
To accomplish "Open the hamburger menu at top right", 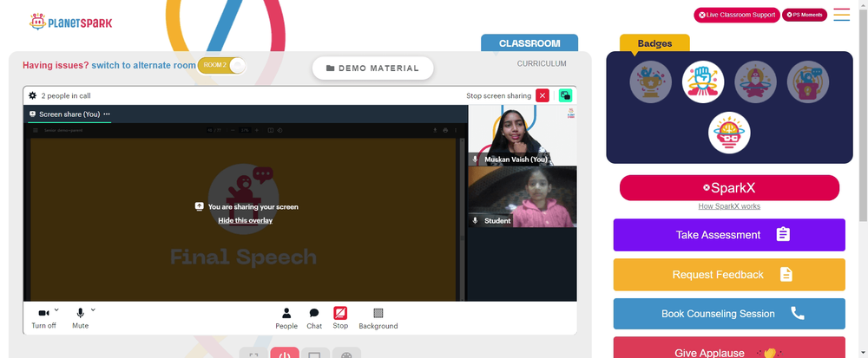I will (x=841, y=15).
